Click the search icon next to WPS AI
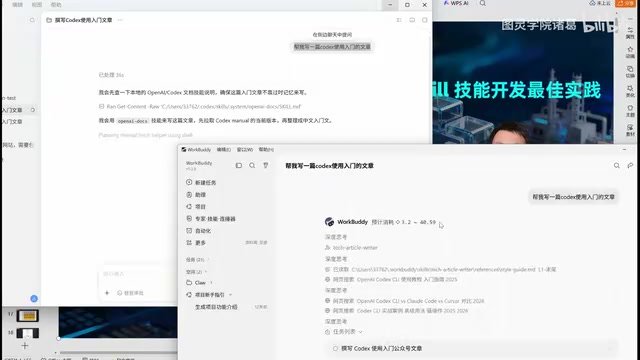This screenshot has height=360, width=640. pyautogui.click(x=483, y=3)
